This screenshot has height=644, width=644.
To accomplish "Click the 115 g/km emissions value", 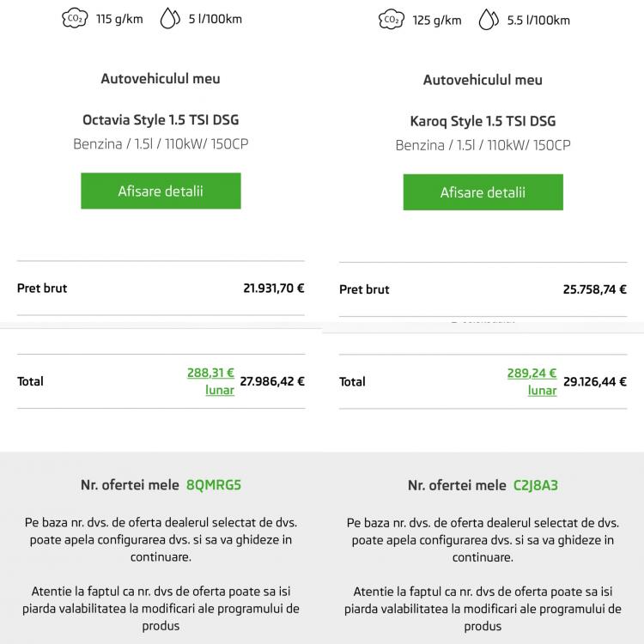I will point(119,19).
